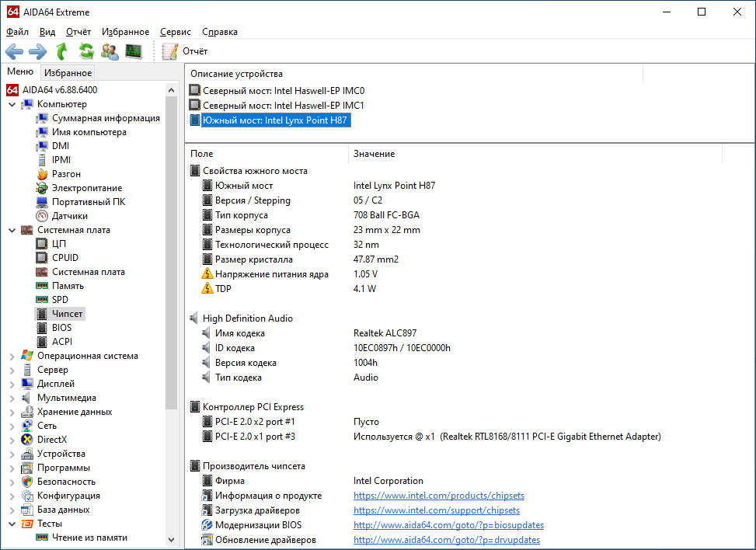Collapse the Системная плата tree node
Image resolution: width=756 pixels, height=550 pixels.
[12, 230]
